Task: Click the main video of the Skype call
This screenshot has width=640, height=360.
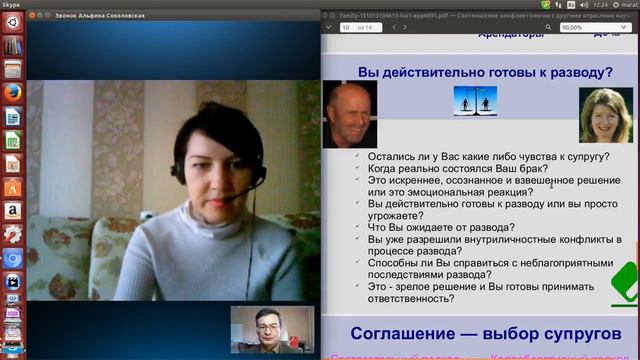Action: (173, 190)
